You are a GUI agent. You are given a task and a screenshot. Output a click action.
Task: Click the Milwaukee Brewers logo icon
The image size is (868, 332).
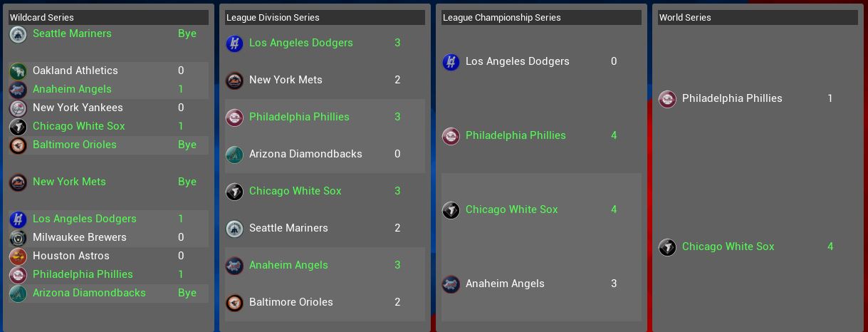(x=18, y=237)
